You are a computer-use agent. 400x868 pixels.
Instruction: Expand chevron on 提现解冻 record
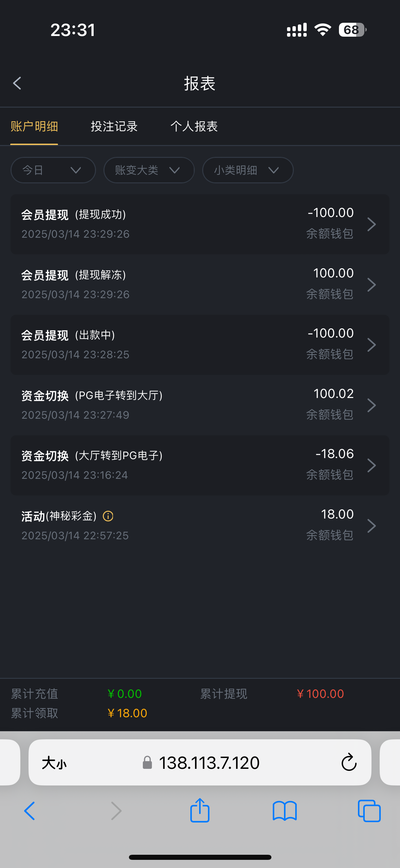(x=372, y=285)
